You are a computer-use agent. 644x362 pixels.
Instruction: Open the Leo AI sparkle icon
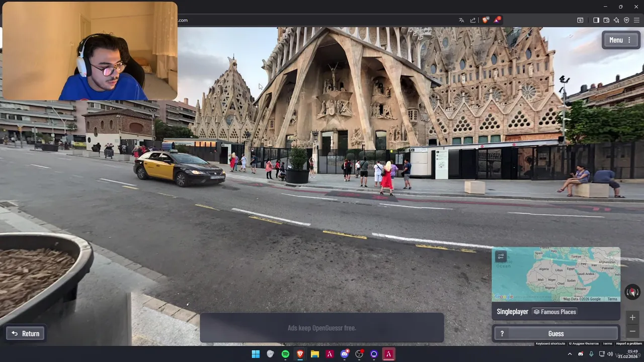pos(616,20)
